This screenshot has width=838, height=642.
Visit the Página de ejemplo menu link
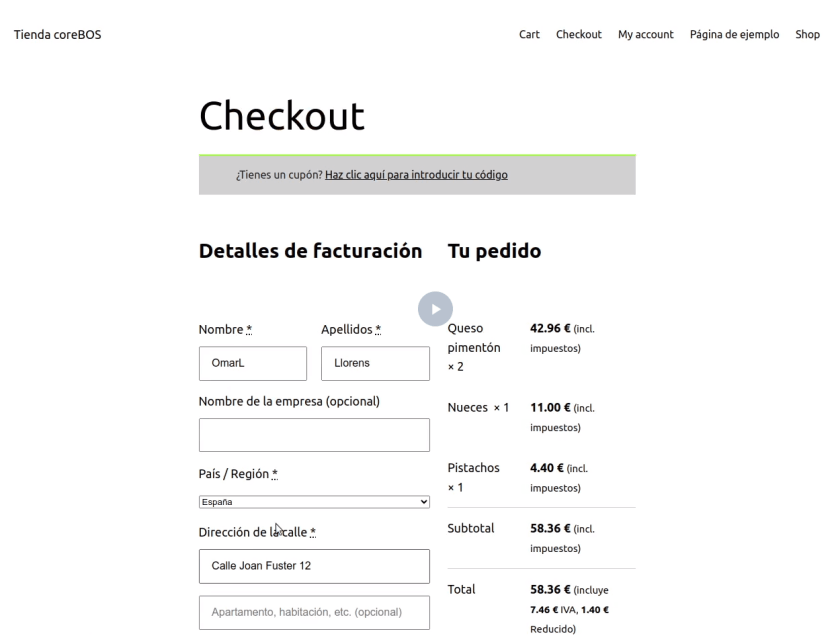(734, 35)
